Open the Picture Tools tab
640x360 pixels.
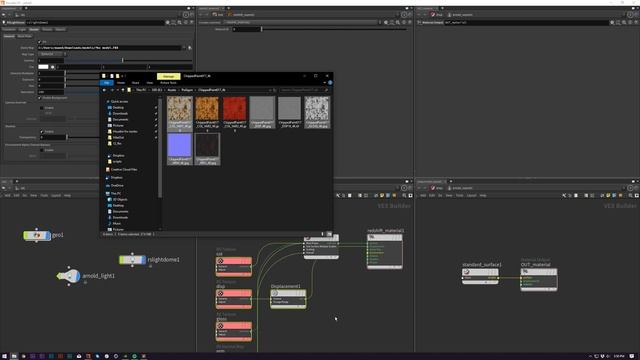tap(168, 83)
